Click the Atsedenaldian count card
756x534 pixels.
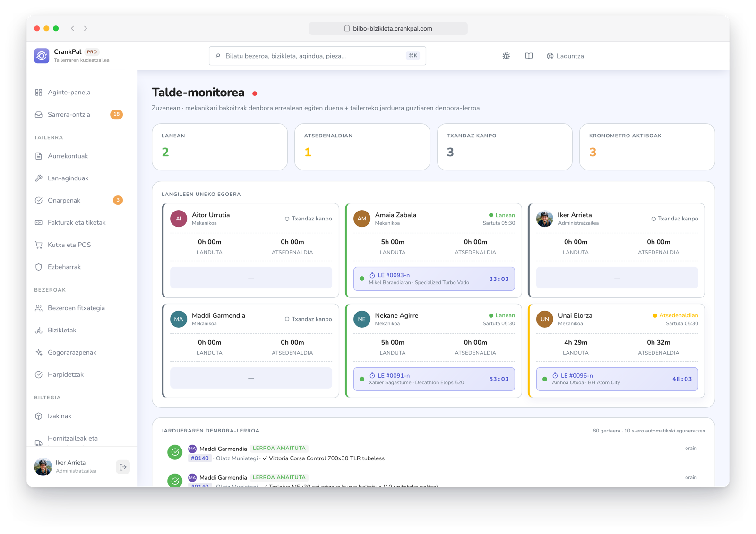tap(362, 147)
